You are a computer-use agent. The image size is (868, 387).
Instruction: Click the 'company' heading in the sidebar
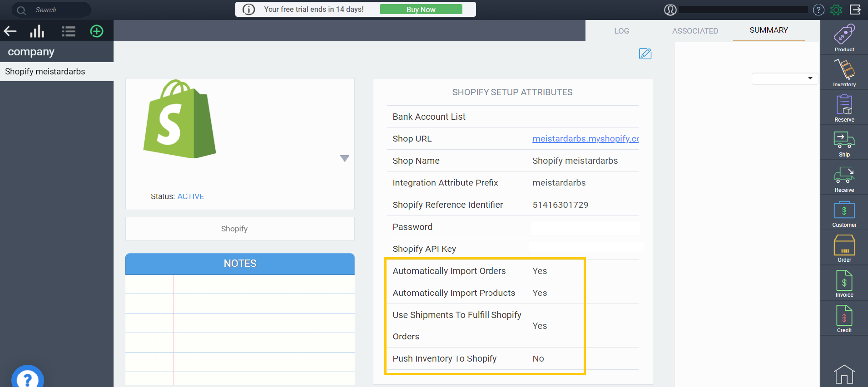(x=31, y=52)
